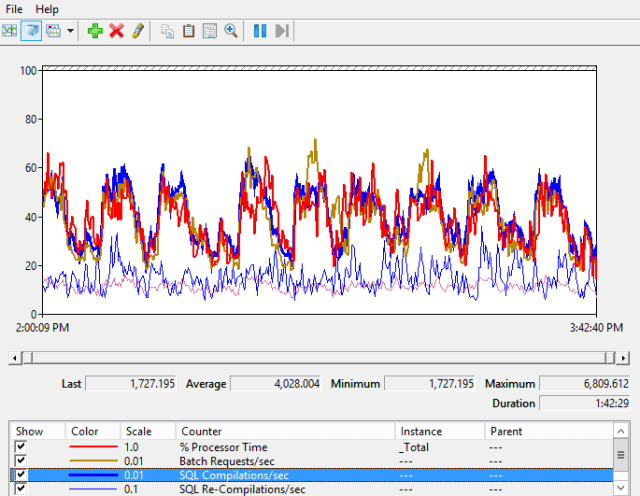Click the Copy Properties icon
This screenshot has width=640, height=496.
pos(168,31)
